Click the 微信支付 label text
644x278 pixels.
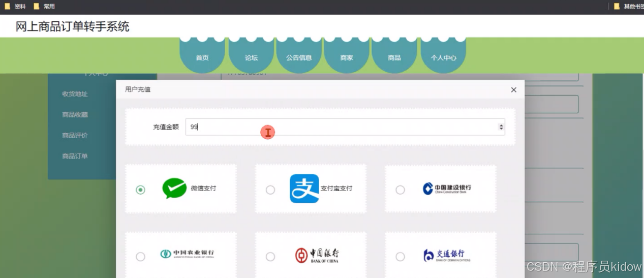tap(203, 189)
